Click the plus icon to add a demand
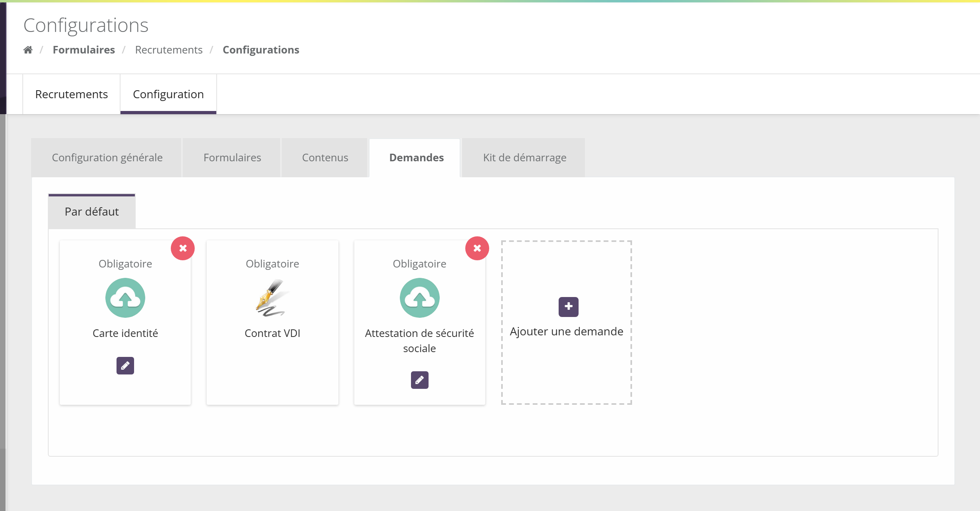The image size is (980, 511). (x=569, y=307)
